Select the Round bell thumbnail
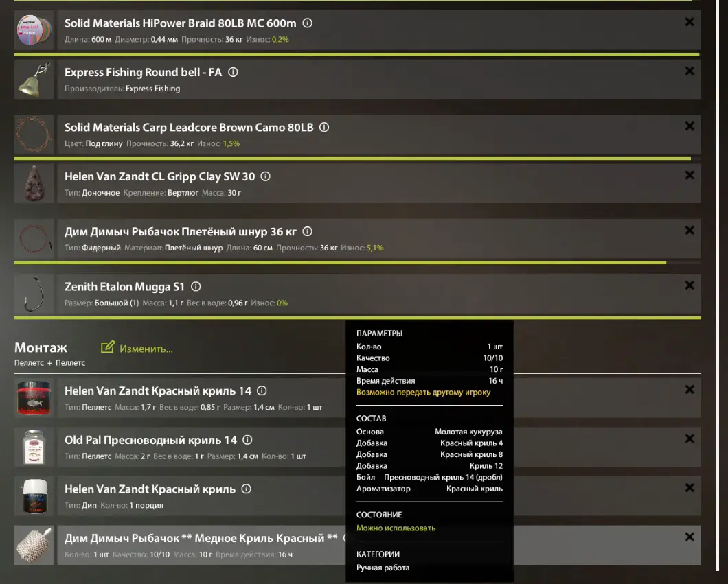Image resolution: width=728 pixels, height=584 pixels. point(34,80)
